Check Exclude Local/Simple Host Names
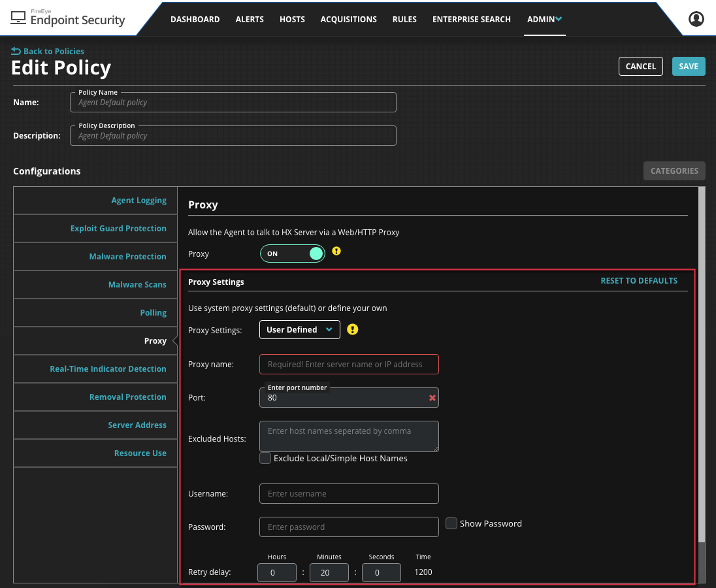716x588 pixels. [x=265, y=458]
